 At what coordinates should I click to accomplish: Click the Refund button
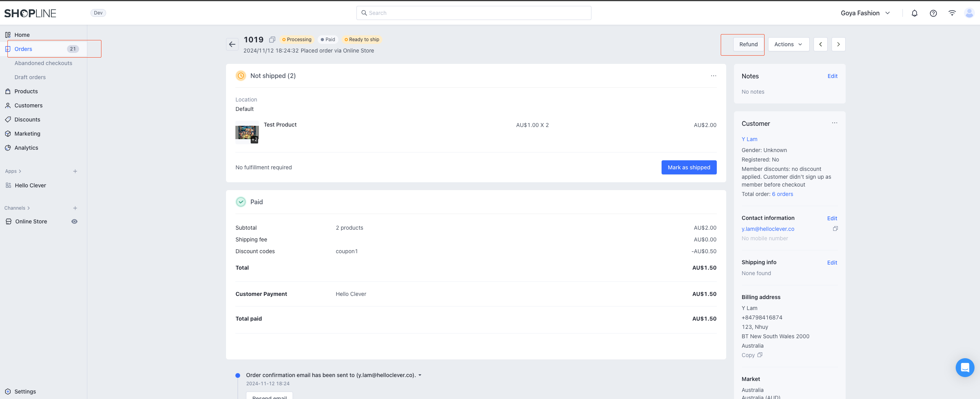pos(748,44)
